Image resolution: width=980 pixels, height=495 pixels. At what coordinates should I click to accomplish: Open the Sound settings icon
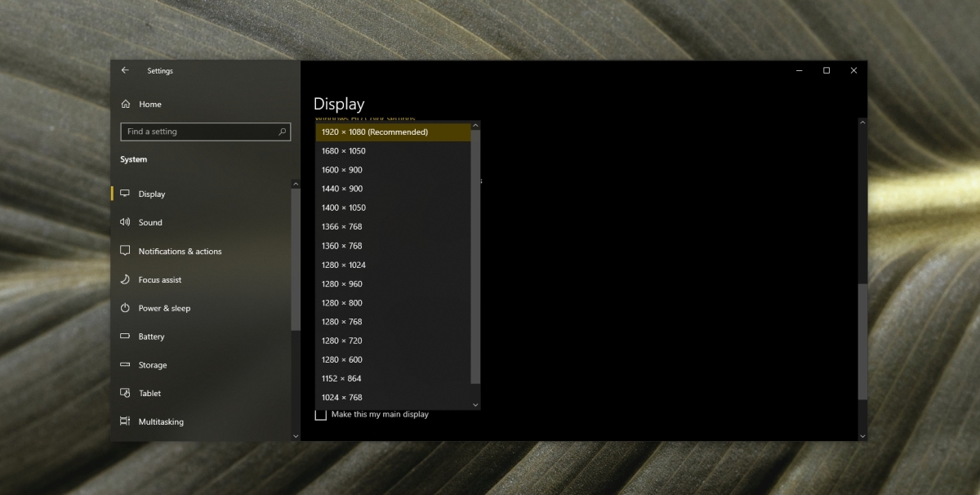pos(125,222)
